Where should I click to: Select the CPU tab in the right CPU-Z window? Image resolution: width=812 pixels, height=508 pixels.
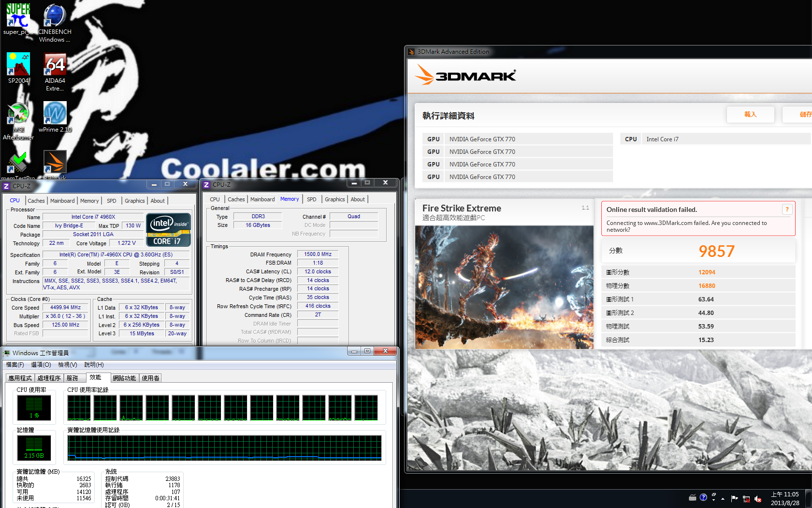(215, 199)
